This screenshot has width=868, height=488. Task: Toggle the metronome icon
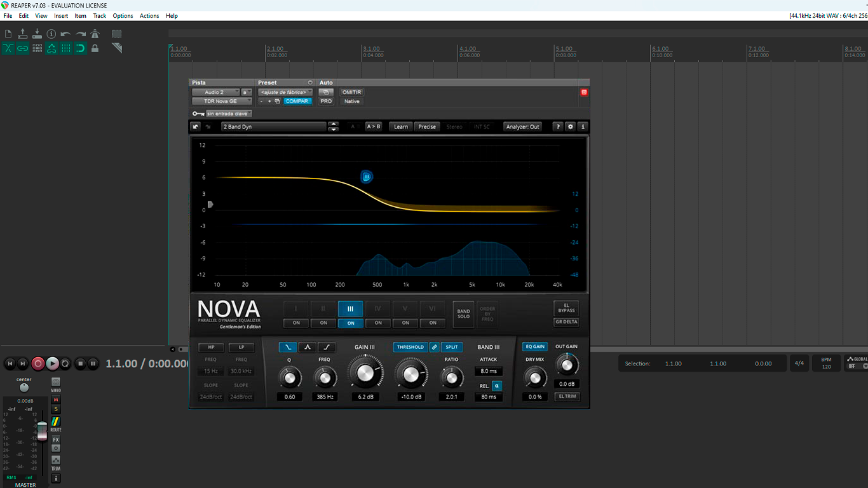tap(95, 34)
